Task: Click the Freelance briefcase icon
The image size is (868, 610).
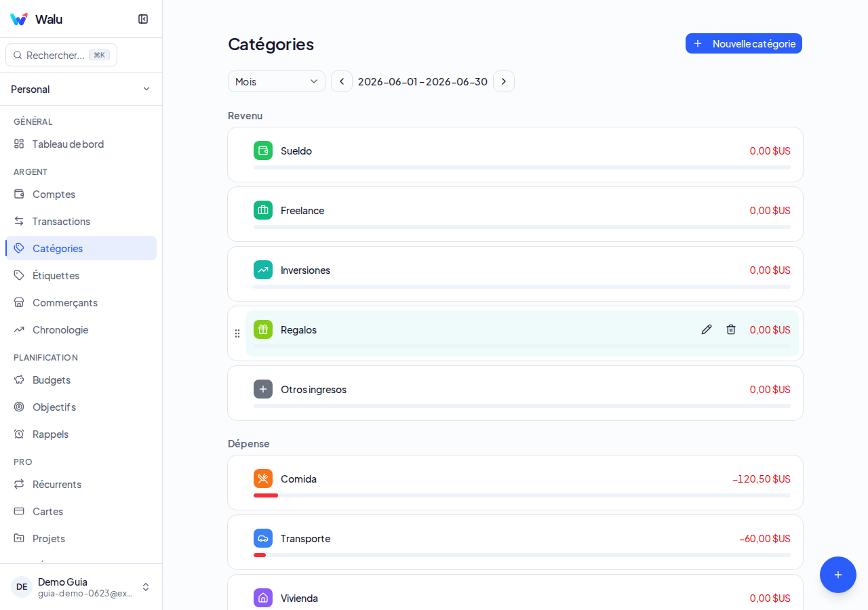Action: point(263,210)
